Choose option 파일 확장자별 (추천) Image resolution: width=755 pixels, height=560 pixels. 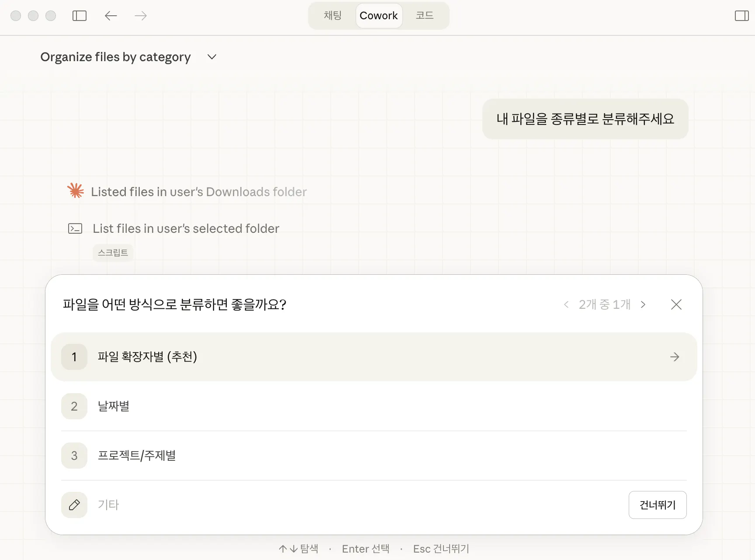[x=148, y=357]
